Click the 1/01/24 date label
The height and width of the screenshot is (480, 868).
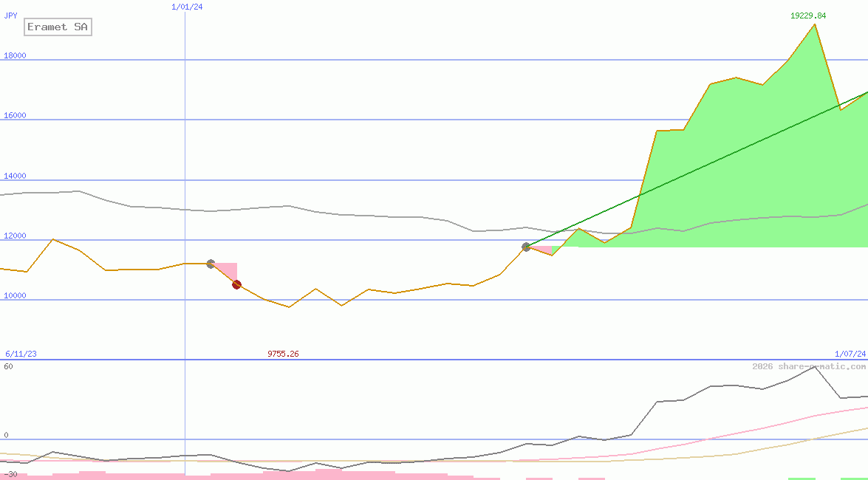pos(187,7)
